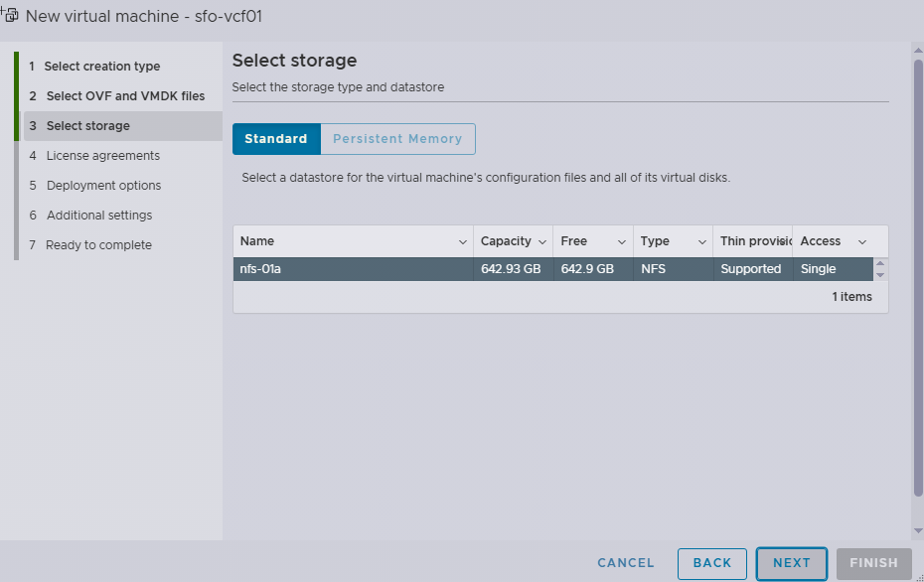Image resolution: width=924 pixels, height=582 pixels.
Task: Go to step 2 Select OVF and VMDK files
Action: click(125, 96)
